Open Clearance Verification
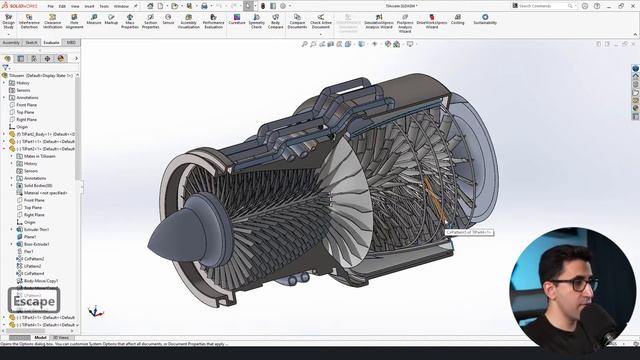This screenshot has width=640, height=360. 52,21
